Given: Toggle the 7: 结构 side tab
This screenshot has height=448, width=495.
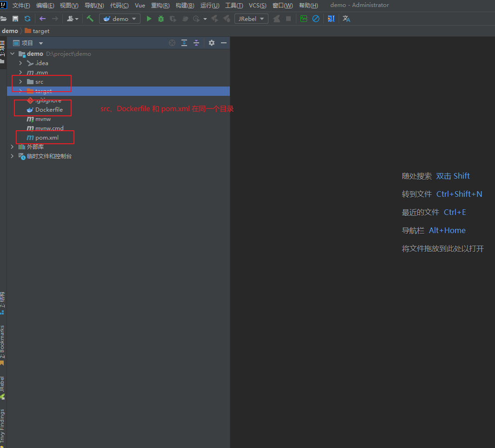Looking at the screenshot, I should point(2,303).
